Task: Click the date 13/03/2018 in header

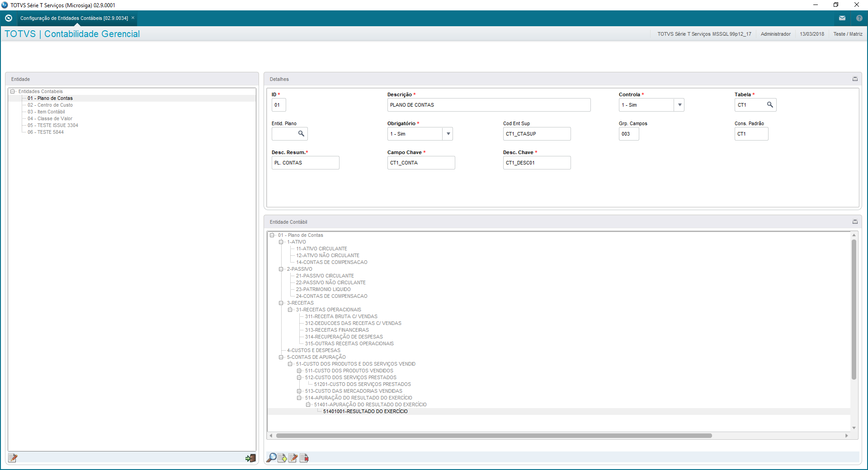Action: coord(812,34)
